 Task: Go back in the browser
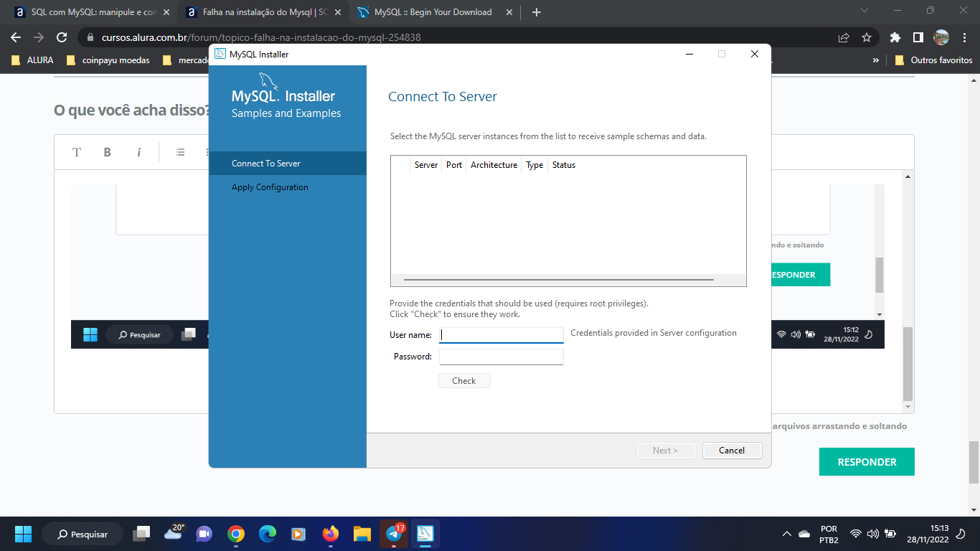(x=16, y=37)
